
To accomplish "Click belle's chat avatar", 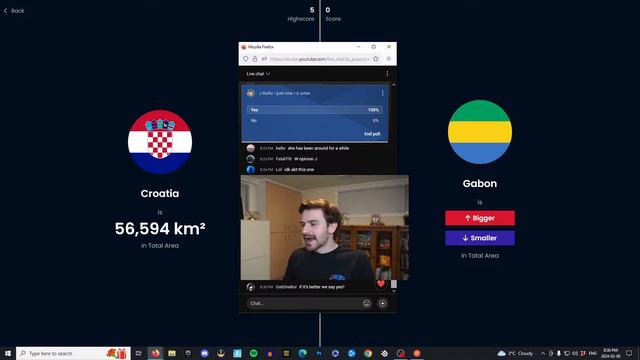I will tap(251, 148).
